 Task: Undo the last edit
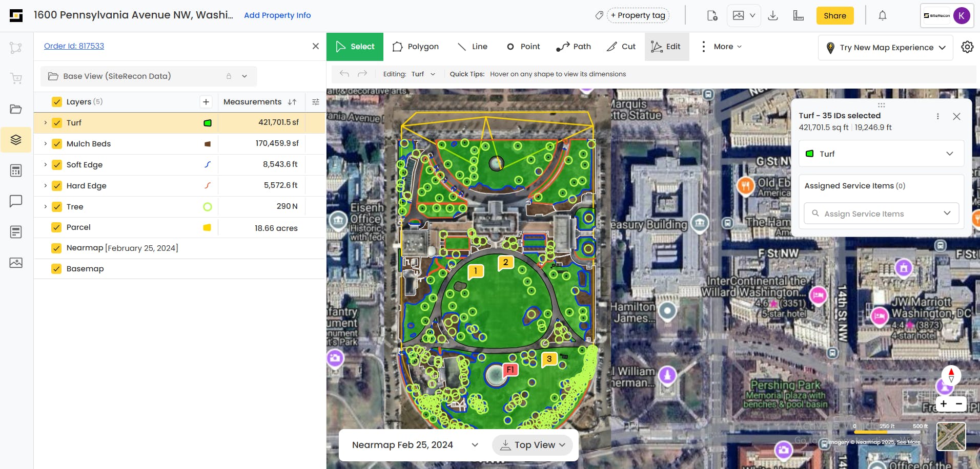pyautogui.click(x=344, y=74)
